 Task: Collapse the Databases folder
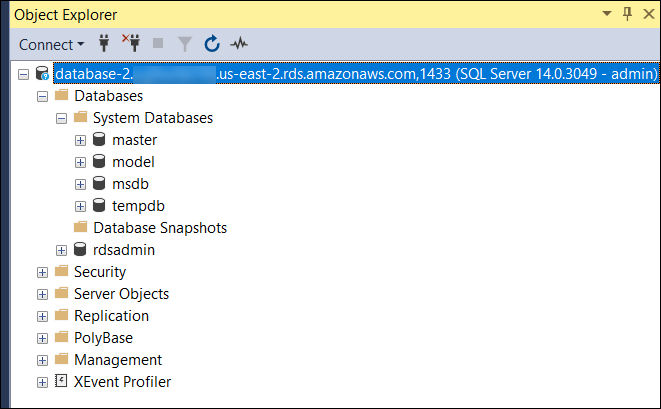click(42, 97)
